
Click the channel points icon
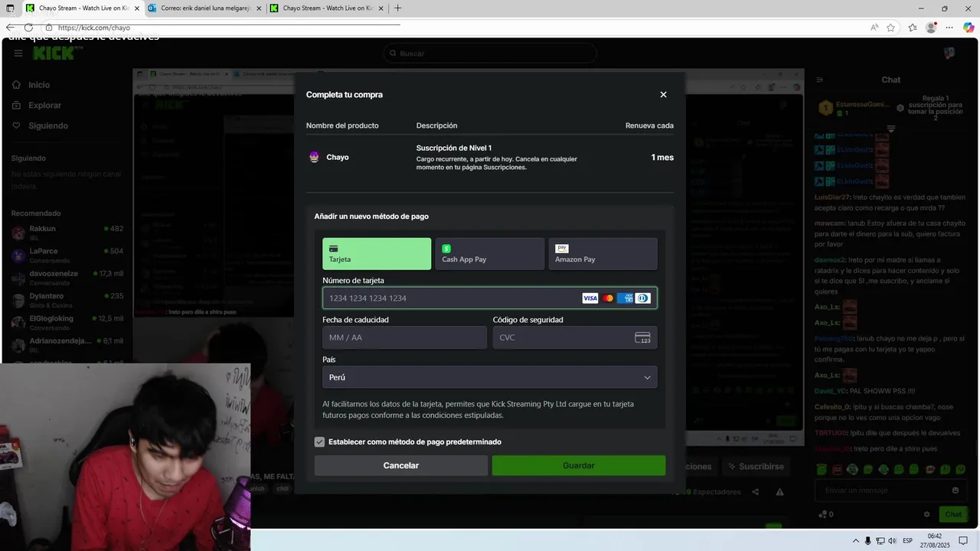click(823, 514)
